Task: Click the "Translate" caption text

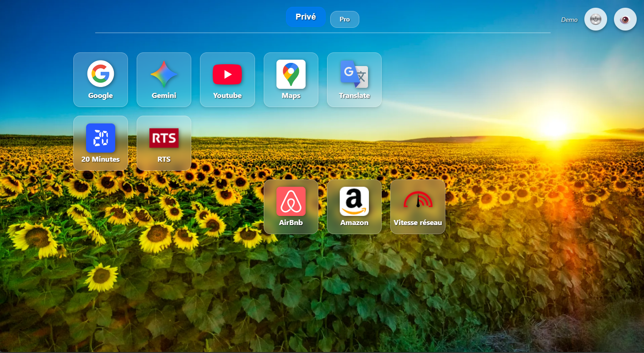Action: pyautogui.click(x=354, y=96)
